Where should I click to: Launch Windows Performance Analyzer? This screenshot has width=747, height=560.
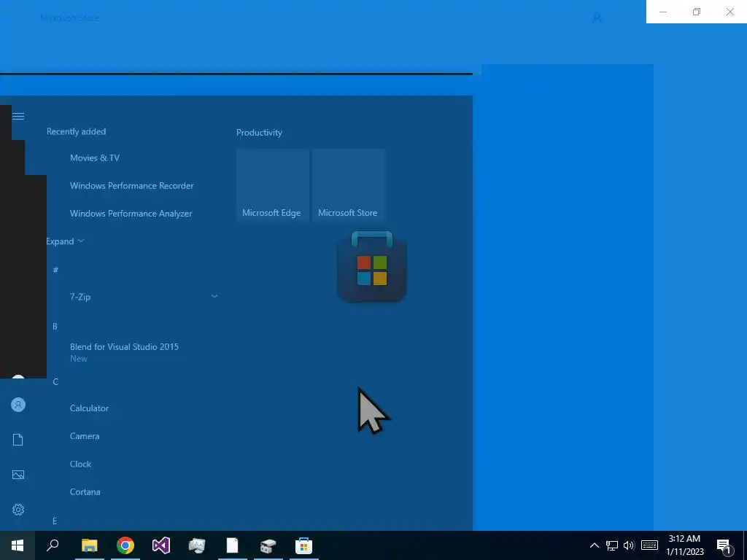pyautogui.click(x=131, y=214)
